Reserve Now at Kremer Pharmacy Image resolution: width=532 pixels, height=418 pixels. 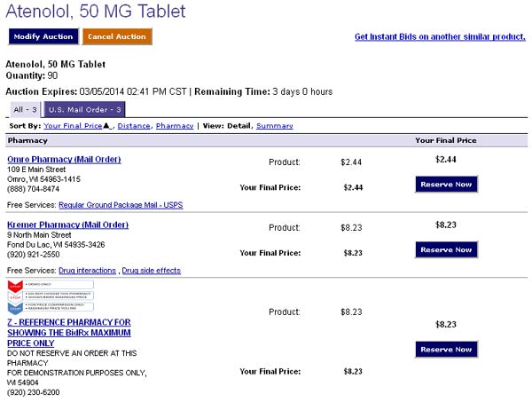[446, 250]
